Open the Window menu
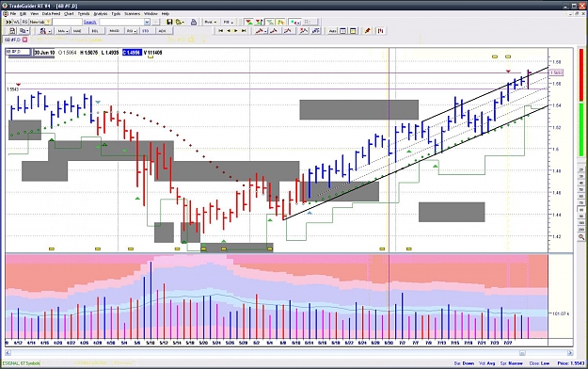Viewport: 588px width, 369px height. (x=151, y=13)
